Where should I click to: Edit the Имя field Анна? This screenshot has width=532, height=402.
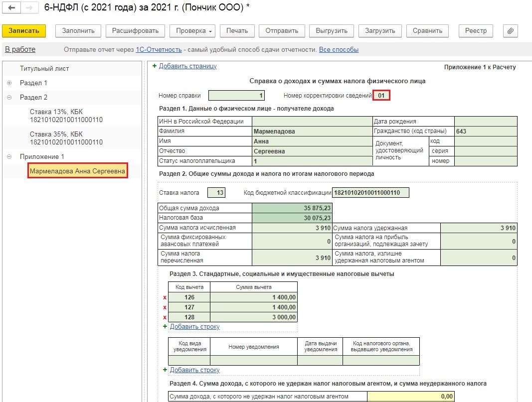[x=312, y=141]
